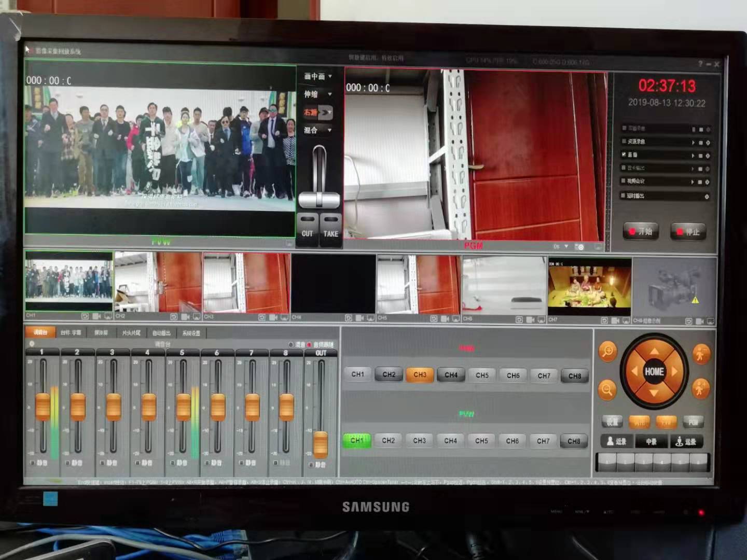The width and height of the screenshot is (747, 560).
Task: Click the CH8 camera placeholder thumbnail
Action: point(674,288)
